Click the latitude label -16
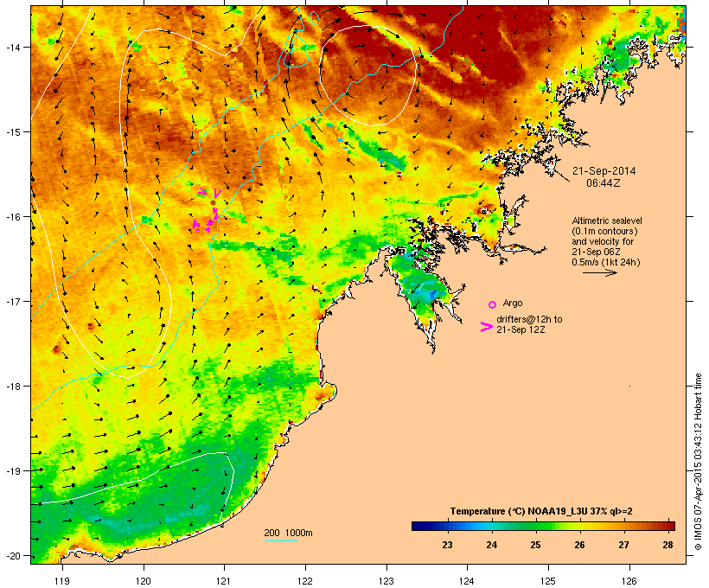Screen dimensions: 709x588 [x=13, y=217]
